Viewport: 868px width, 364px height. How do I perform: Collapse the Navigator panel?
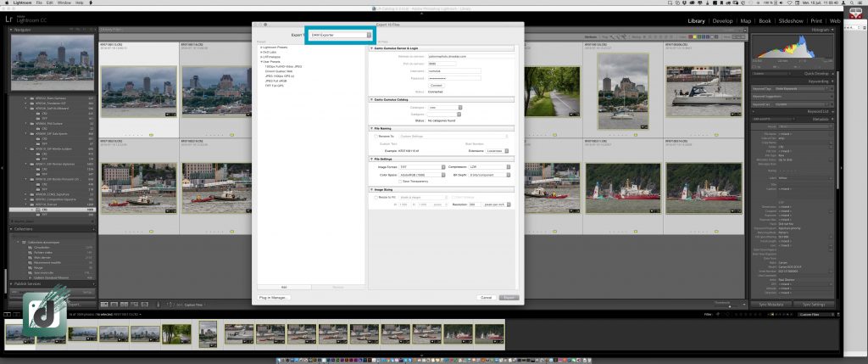[x=12, y=30]
